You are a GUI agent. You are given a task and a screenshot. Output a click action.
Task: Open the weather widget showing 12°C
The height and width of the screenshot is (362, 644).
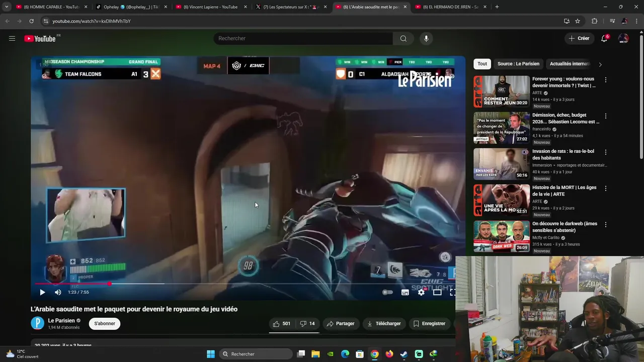22,354
